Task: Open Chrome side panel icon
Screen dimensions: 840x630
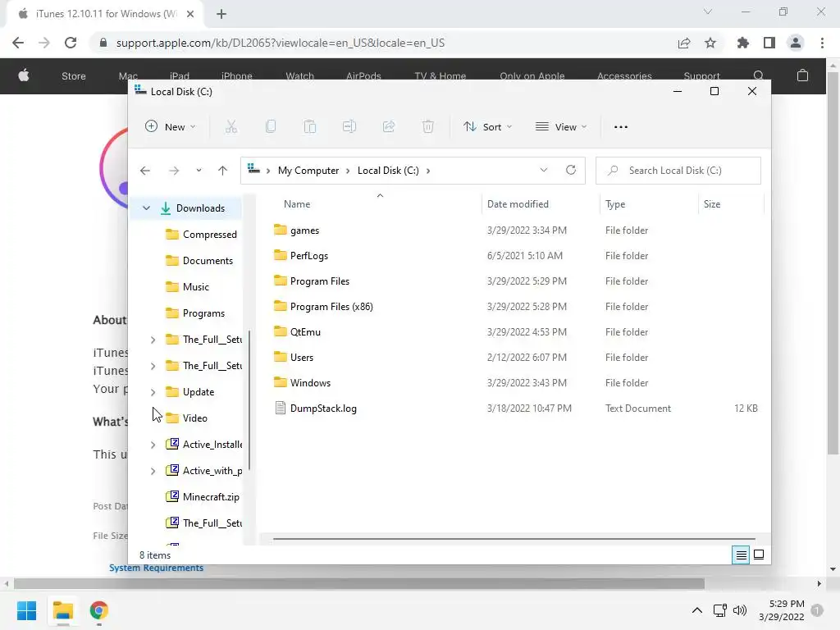Action: point(769,43)
